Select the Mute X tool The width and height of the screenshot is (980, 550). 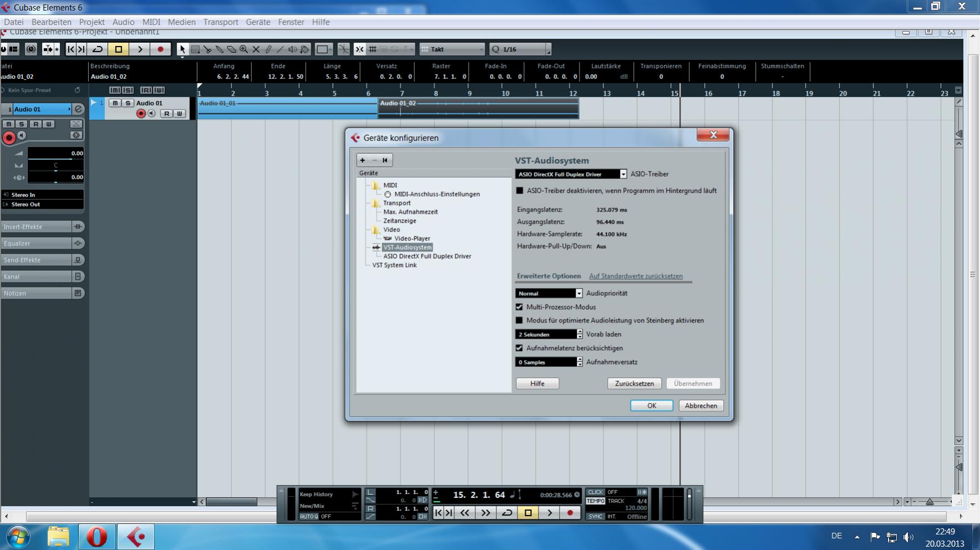[256, 49]
